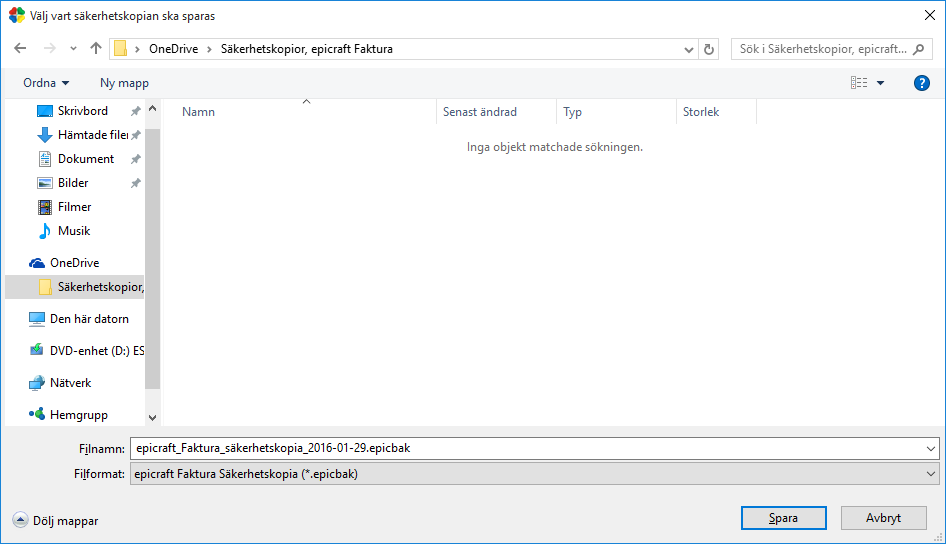Refresh the current folder view

pos(709,49)
